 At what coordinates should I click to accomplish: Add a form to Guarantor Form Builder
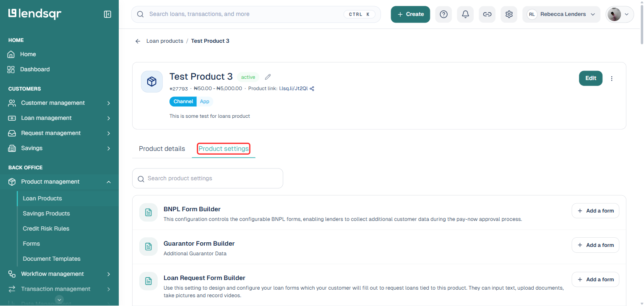click(595, 245)
